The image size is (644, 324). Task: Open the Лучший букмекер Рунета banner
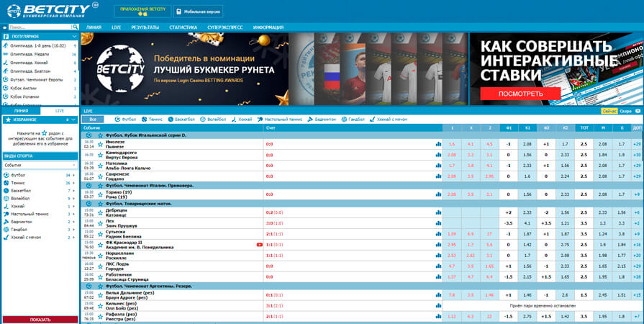click(184, 69)
